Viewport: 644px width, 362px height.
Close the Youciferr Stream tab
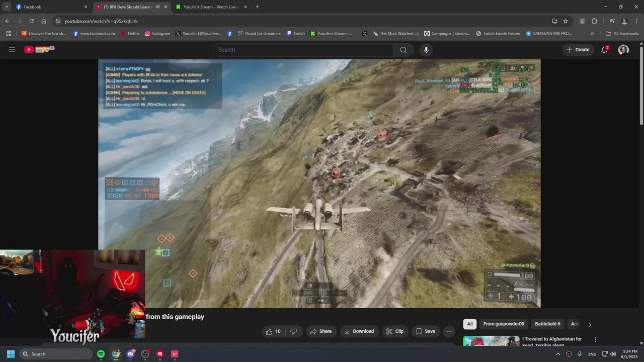point(245,7)
